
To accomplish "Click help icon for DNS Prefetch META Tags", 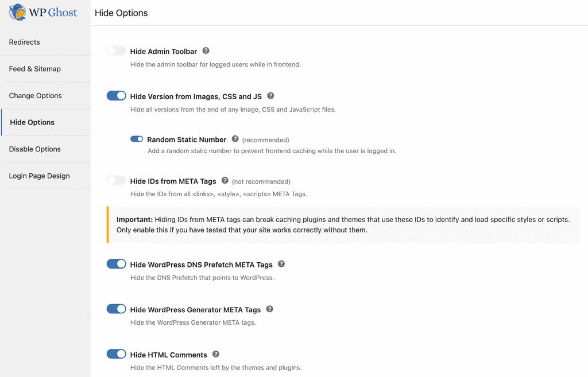I will [281, 263].
